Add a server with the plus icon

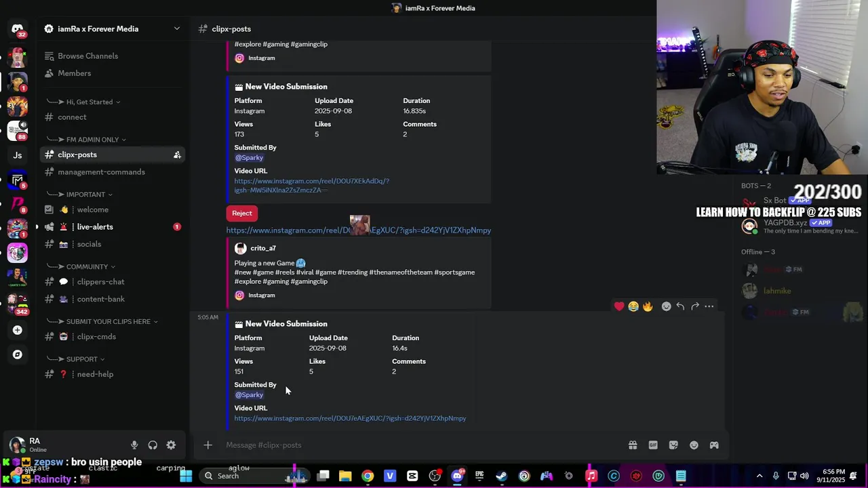pos(18,330)
